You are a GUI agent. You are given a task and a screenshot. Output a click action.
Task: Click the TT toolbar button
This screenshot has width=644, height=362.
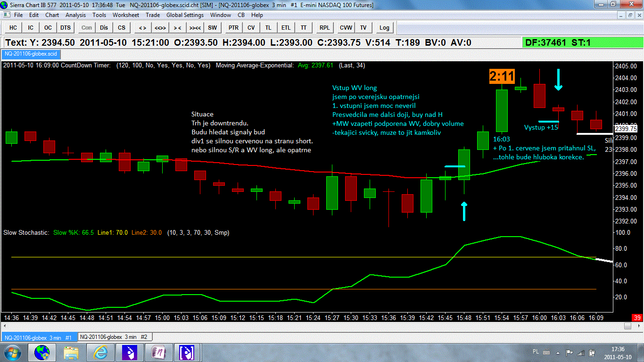tap(304, 27)
